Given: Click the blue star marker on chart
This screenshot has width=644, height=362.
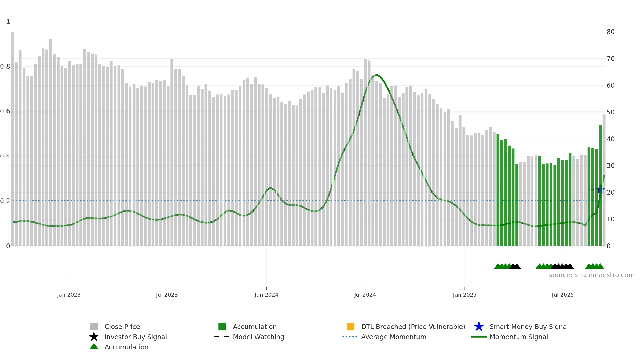Looking at the screenshot, I should (x=600, y=190).
